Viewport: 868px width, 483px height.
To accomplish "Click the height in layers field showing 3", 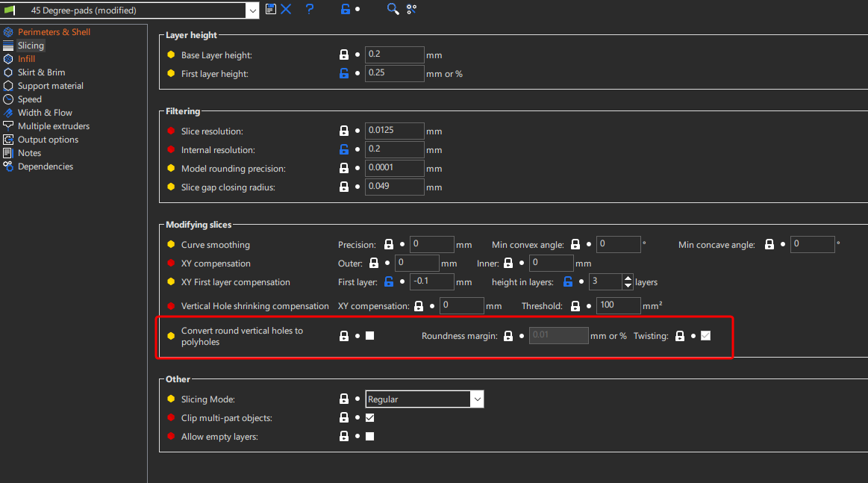I will tap(605, 281).
